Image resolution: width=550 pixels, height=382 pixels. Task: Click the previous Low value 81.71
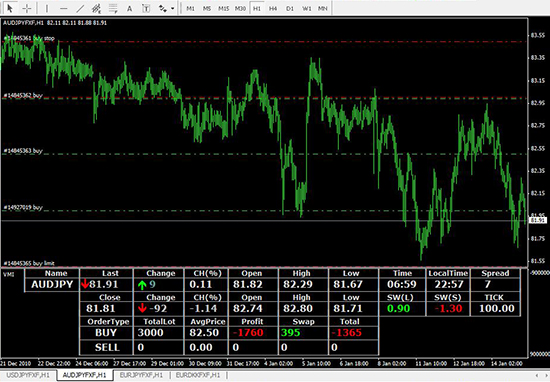point(348,308)
